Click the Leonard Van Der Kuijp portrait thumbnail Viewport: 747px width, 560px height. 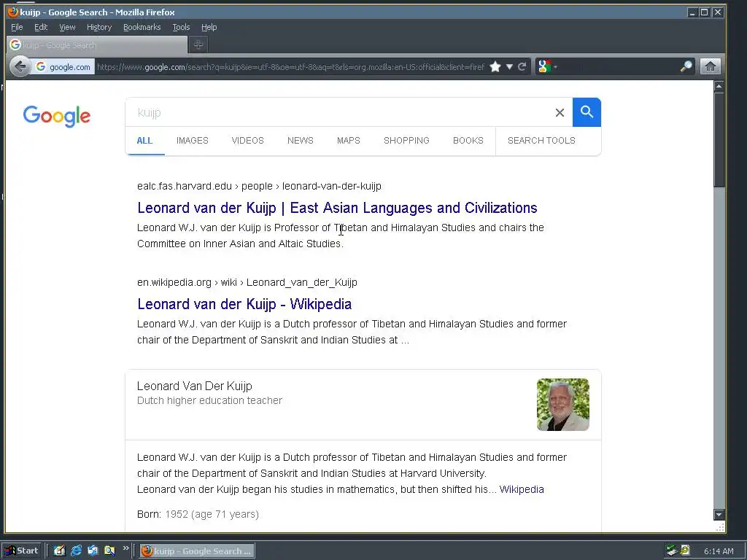563,405
